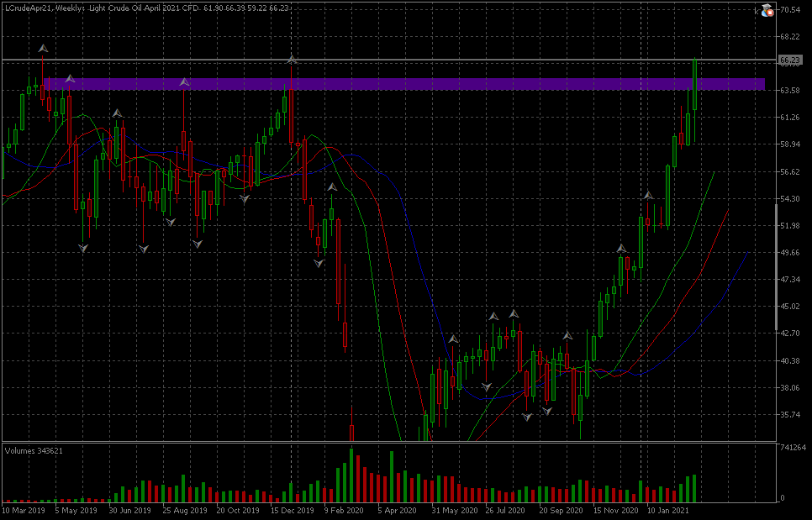This screenshot has width=812, height=520.
Task: Click the chart title 'LCrudeApr21, Weekly'
Action: click(45, 8)
